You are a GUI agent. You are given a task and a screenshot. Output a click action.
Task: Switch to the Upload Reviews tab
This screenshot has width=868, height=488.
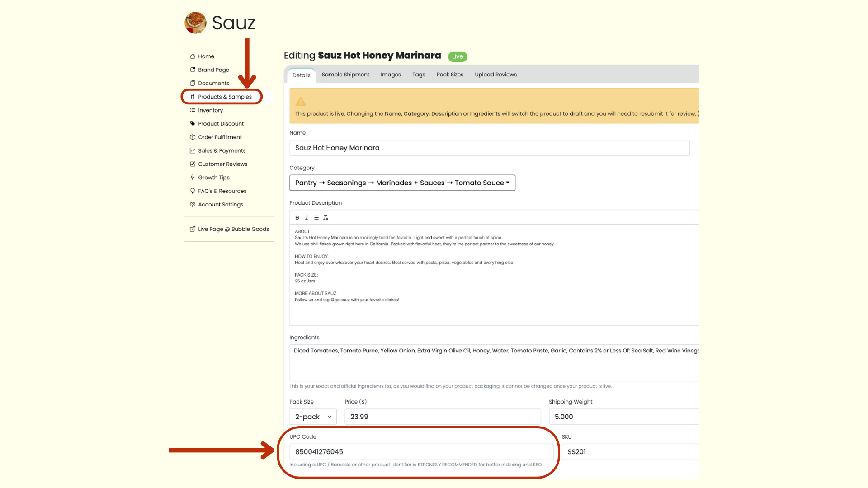tap(495, 75)
